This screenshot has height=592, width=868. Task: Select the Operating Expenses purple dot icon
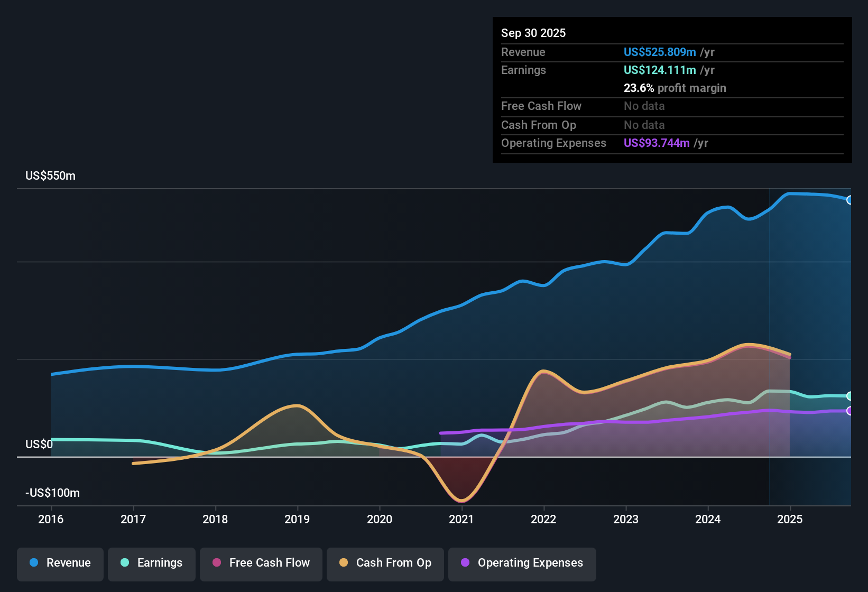(465, 563)
